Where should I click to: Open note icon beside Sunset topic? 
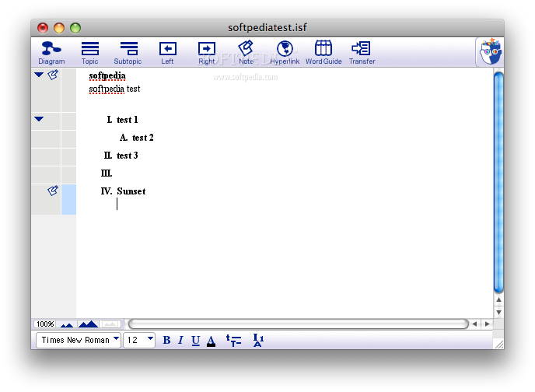(x=53, y=191)
